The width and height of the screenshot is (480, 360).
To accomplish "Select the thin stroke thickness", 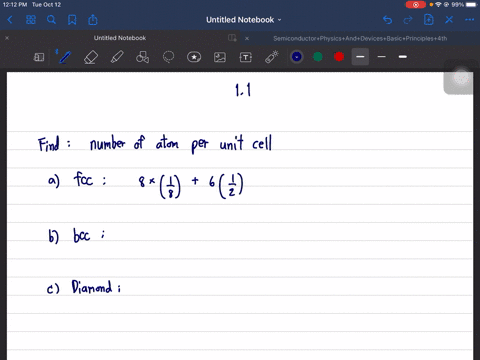I will (x=382, y=57).
